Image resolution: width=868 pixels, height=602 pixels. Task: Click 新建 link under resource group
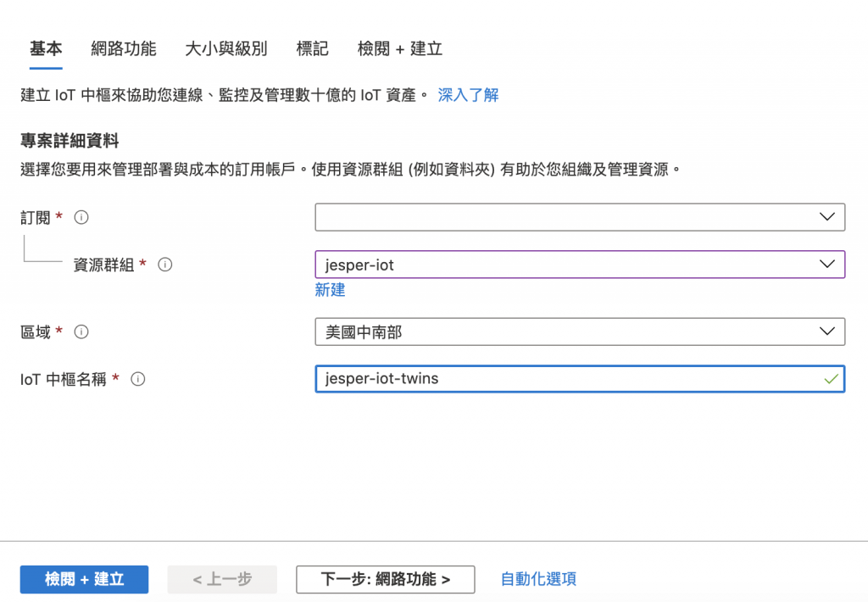click(330, 290)
